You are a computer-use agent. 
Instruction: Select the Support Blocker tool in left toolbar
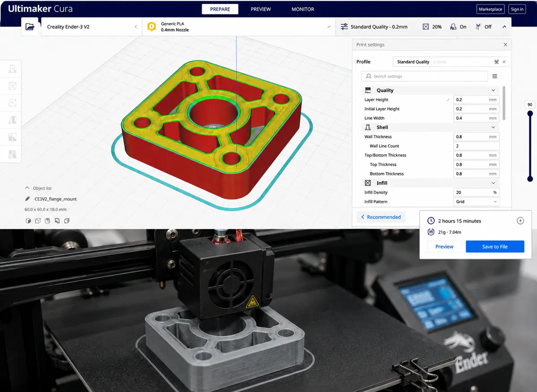(x=13, y=154)
